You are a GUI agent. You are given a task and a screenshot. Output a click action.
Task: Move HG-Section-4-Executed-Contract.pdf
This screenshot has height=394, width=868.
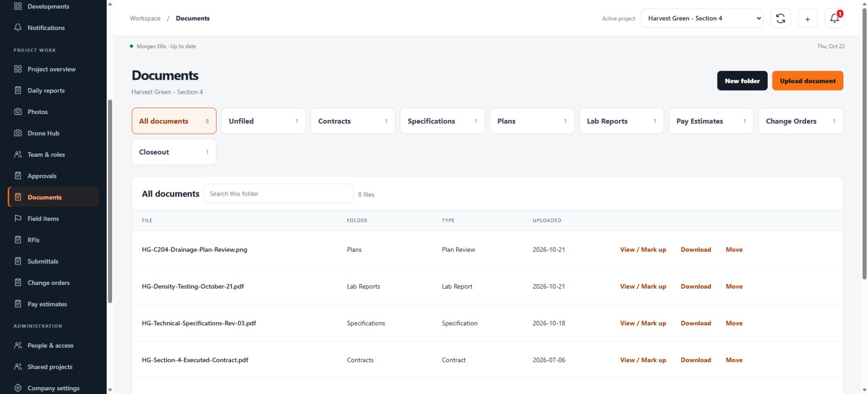point(734,360)
